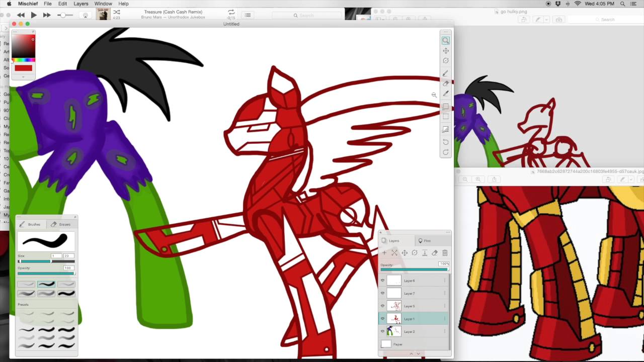The height and width of the screenshot is (362, 644).
Task: Click the rainbow hue strip
Action: (x=23, y=60)
